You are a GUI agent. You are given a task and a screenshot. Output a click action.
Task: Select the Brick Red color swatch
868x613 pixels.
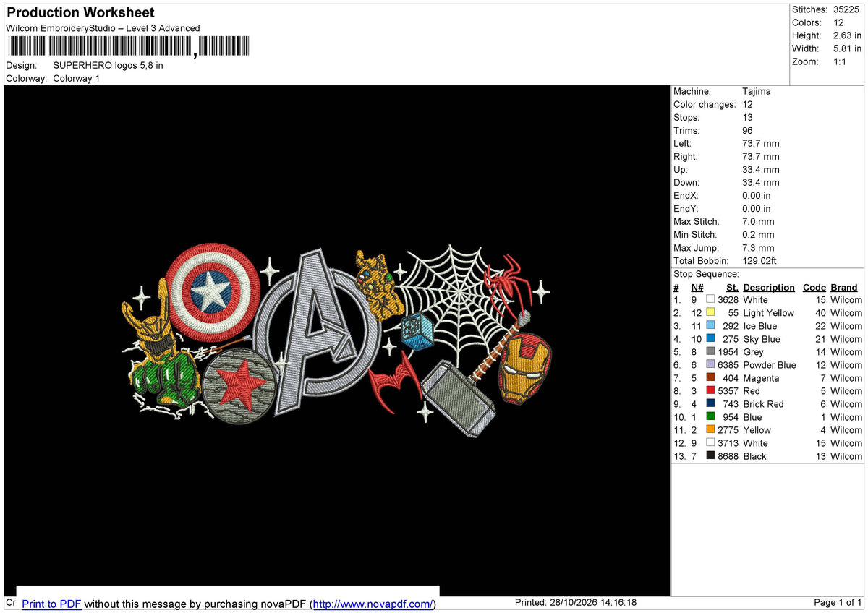point(710,404)
